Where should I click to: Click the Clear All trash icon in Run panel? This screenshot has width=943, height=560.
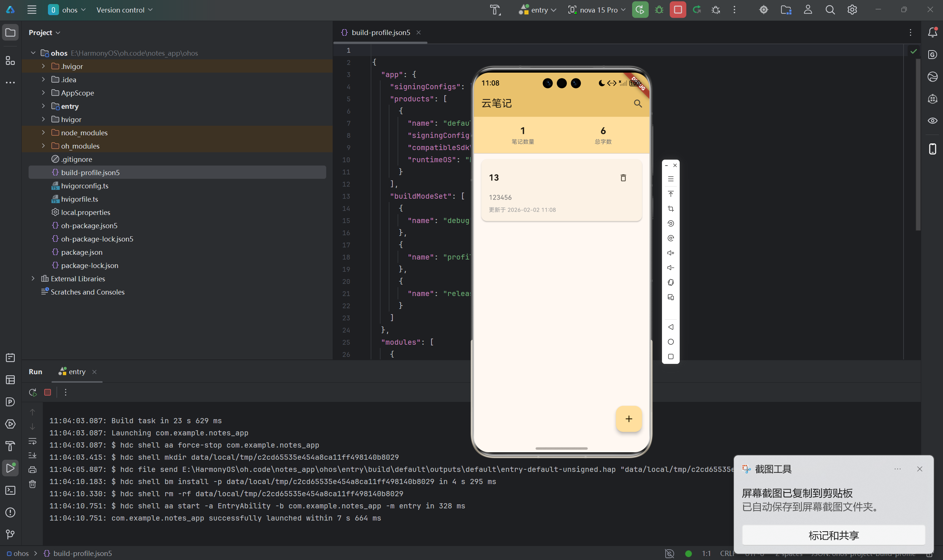click(32, 484)
